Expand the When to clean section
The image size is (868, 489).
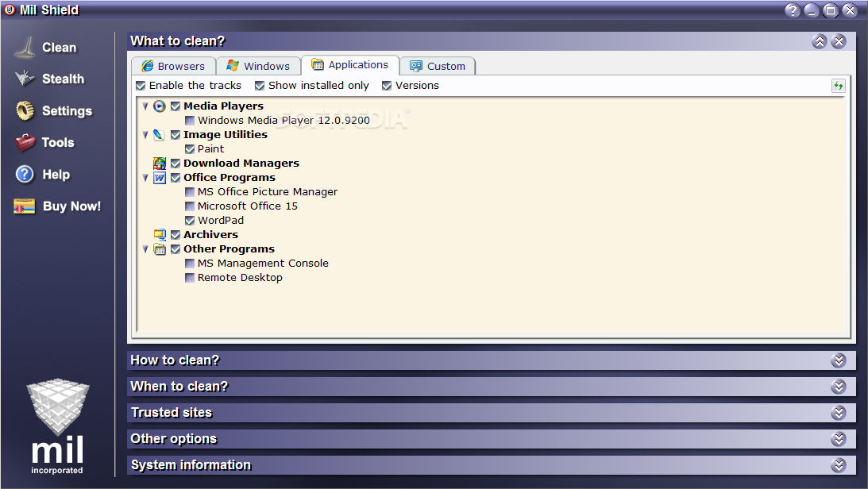point(839,387)
